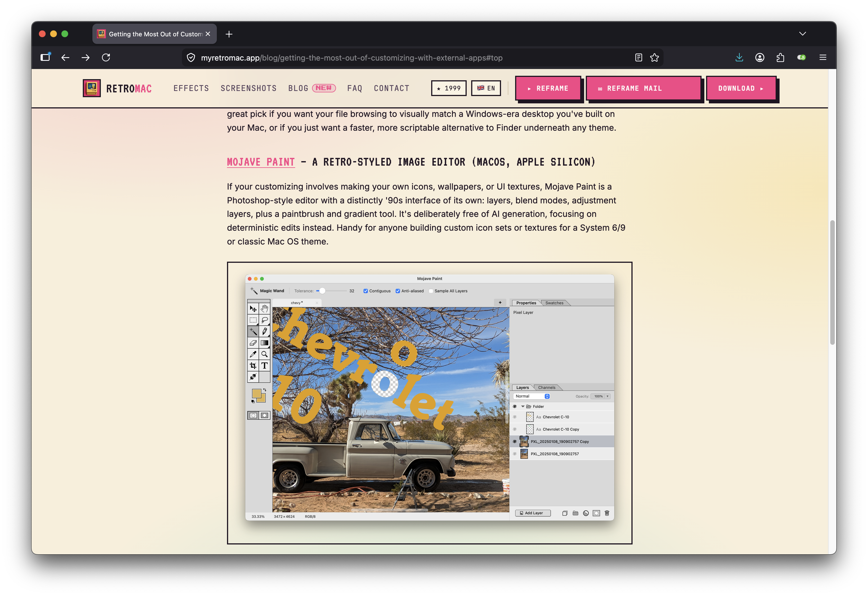
Task: Choose the Pencil tool in the toolbox
Action: [264, 331]
